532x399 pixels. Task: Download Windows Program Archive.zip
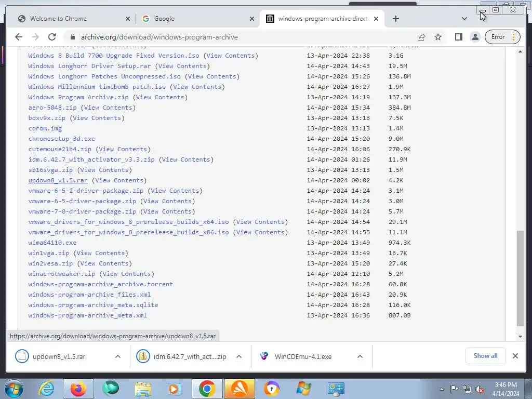click(78, 97)
